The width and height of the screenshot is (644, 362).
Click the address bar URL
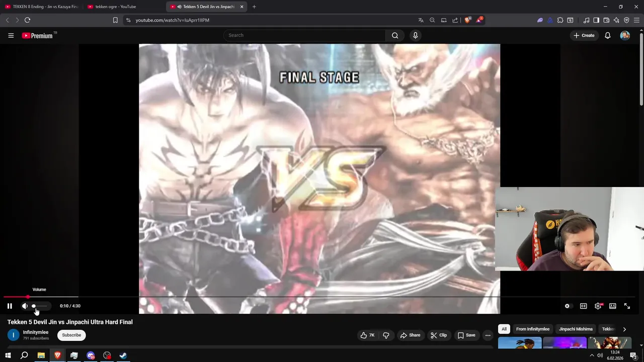[x=173, y=20]
